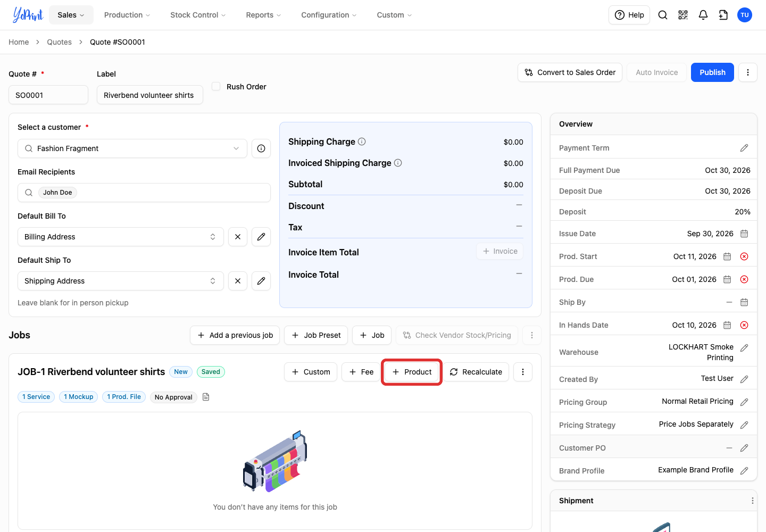Open the Ship By calendar picker
The height and width of the screenshot is (532, 766).
744,302
